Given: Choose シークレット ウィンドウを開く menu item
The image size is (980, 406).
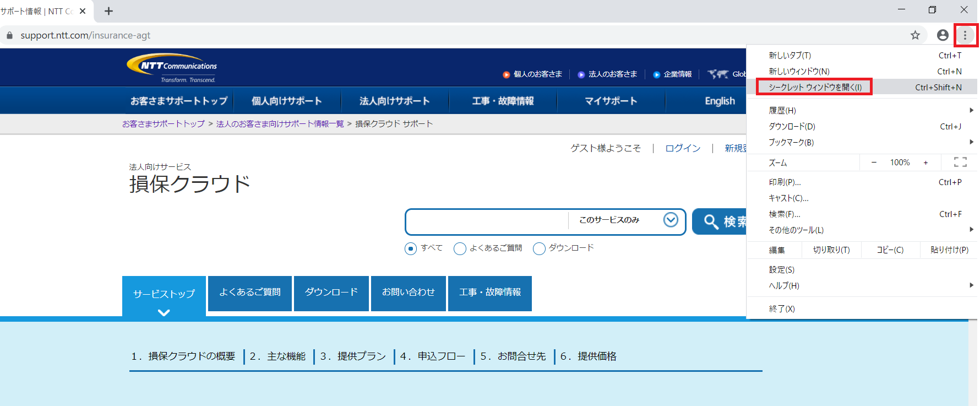Looking at the screenshot, I should (x=815, y=87).
